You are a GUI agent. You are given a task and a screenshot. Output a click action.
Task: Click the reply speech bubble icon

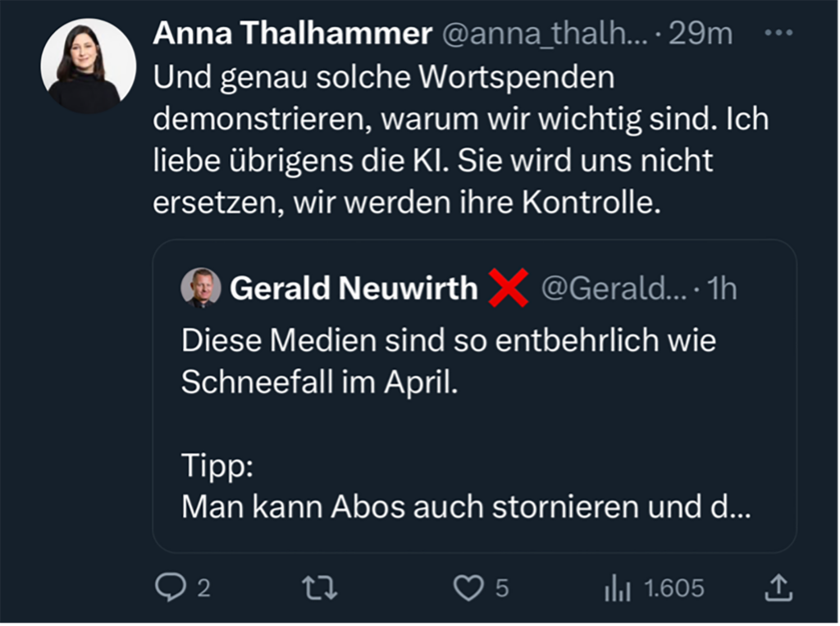click(171, 587)
